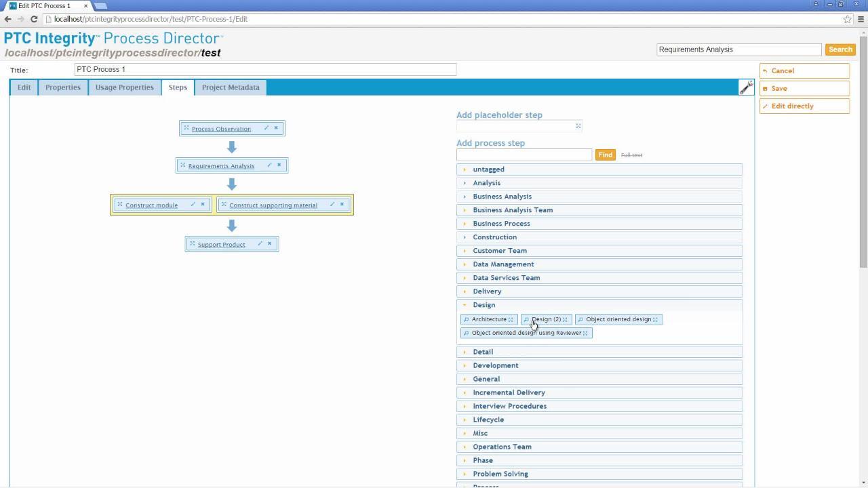Expand the Lifecycle category

point(599,420)
